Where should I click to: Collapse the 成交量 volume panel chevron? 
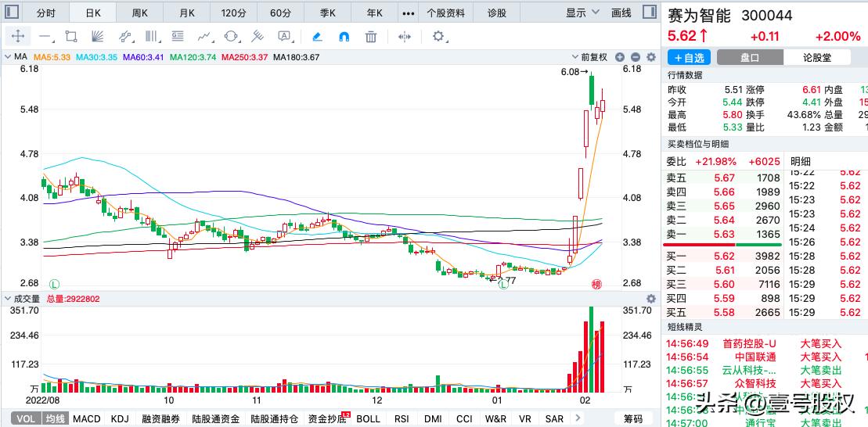pos(8,299)
